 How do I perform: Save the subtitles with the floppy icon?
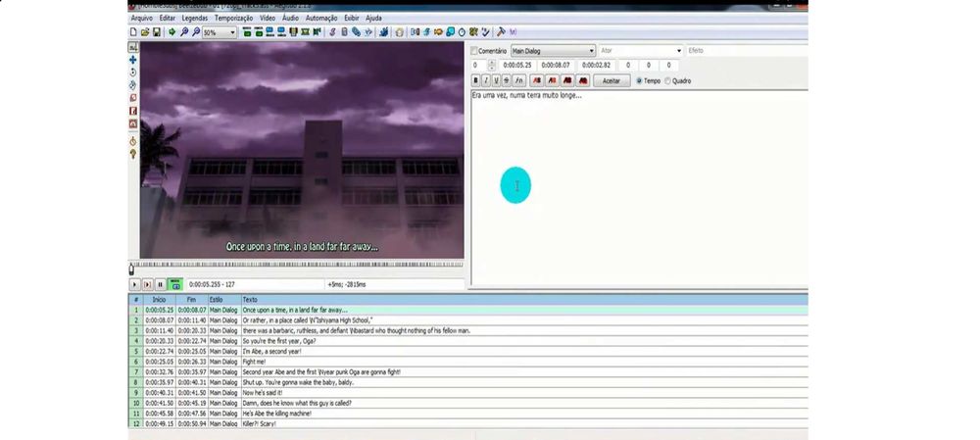coord(157,32)
